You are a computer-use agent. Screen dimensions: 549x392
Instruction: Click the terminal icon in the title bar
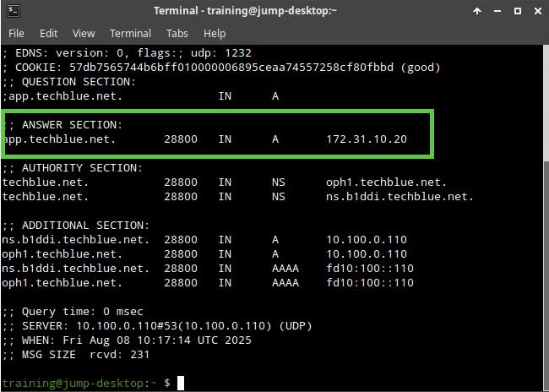point(14,11)
